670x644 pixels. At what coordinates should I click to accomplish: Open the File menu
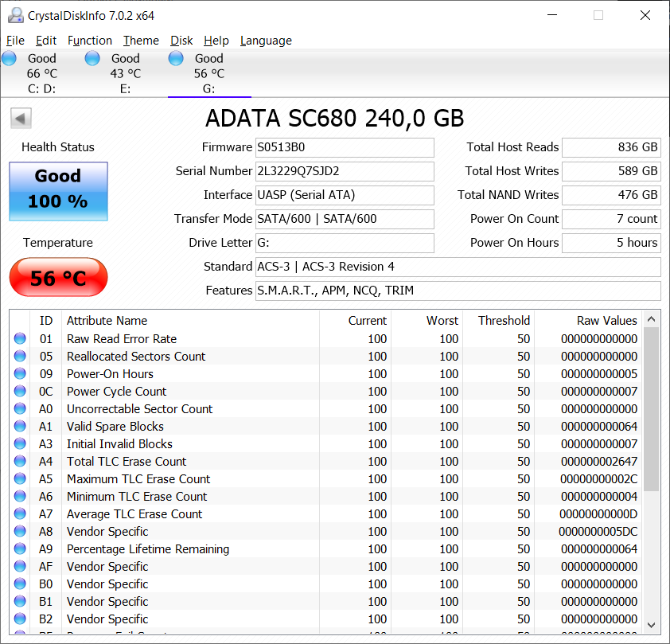pos(15,41)
